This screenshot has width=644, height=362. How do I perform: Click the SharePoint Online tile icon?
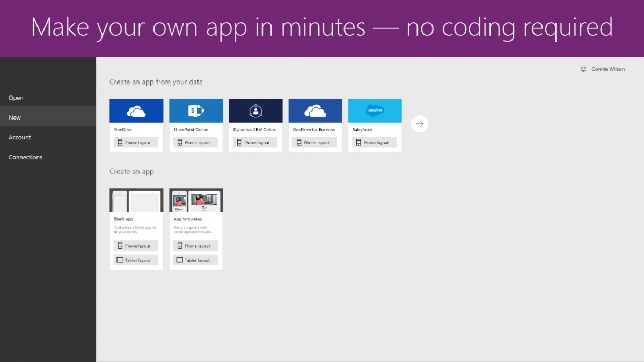[x=196, y=110]
